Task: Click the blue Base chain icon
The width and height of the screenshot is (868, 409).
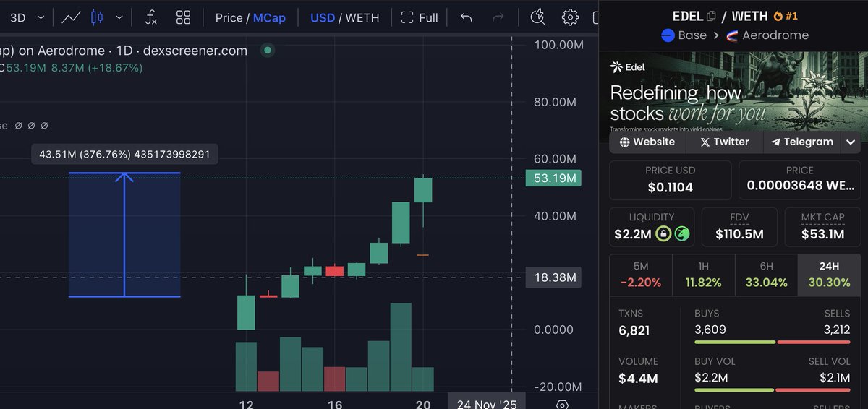Action: (667, 35)
